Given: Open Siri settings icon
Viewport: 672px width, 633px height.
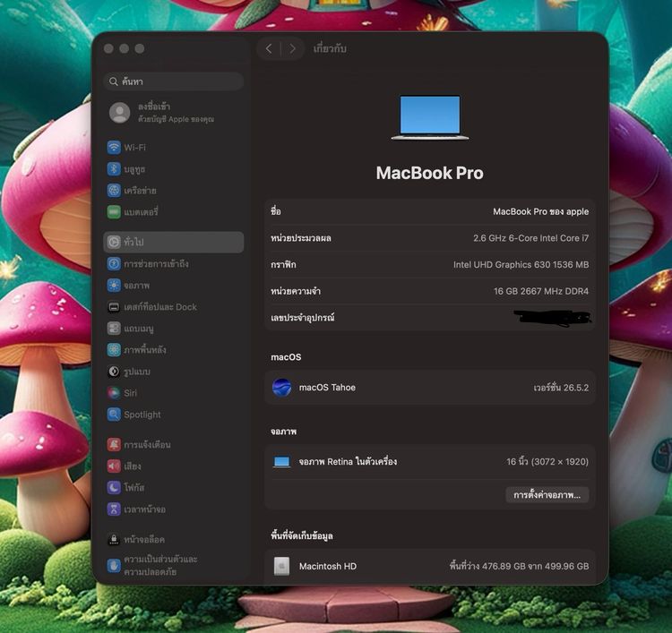Looking at the screenshot, I should tap(114, 393).
